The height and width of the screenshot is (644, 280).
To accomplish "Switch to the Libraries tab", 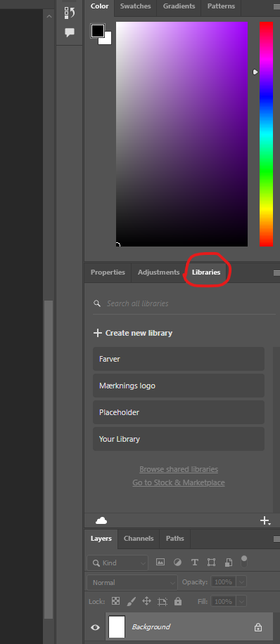I will coord(206,272).
